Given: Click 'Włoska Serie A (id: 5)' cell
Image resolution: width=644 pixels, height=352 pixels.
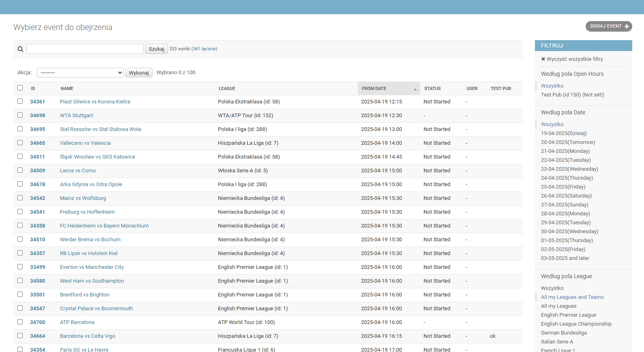Looking at the screenshot, I should tap(243, 171).
